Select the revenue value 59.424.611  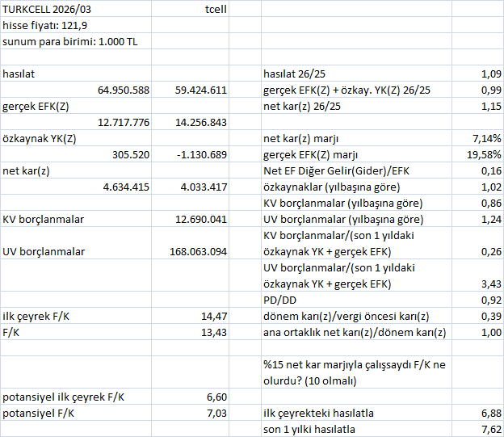(x=190, y=90)
